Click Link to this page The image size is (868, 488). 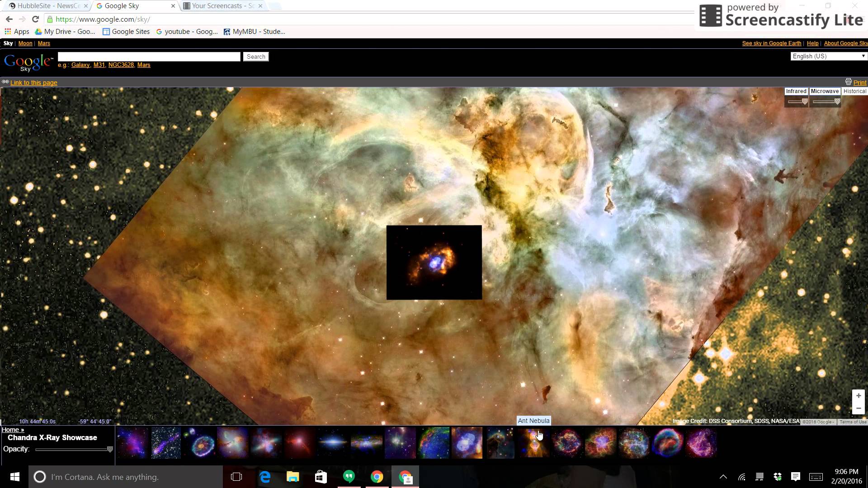[x=33, y=83]
